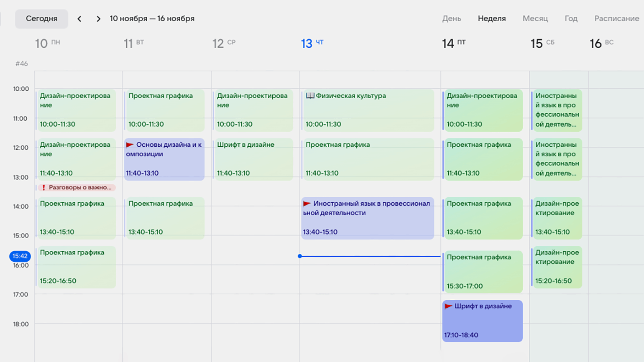Click the previous week arrow
The width and height of the screenshot is (644, 362).
pyautogui.click(x=79, y=19)
